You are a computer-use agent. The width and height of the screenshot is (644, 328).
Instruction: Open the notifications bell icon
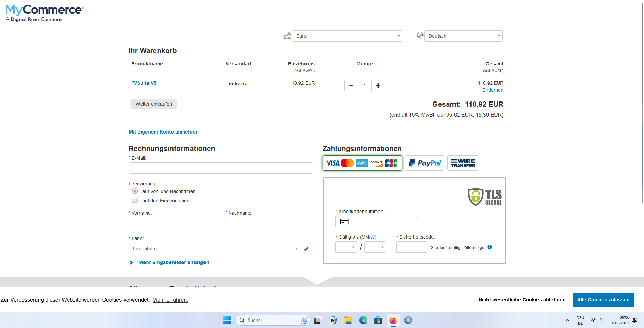point(635,320)
